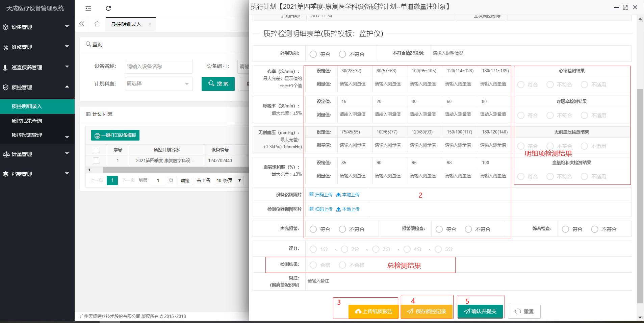The width and height of the screenshot is (644, 323).
Task: Click 扫码上传 for 检测仪器视图照片
Action: coord(321,209)
